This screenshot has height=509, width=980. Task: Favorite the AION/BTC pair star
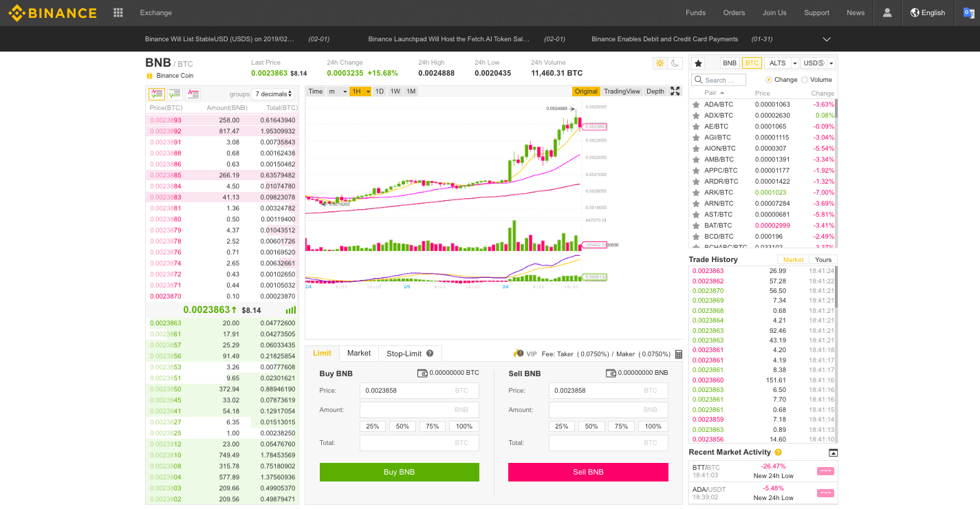pyautogui.click(x=696, y=149)
